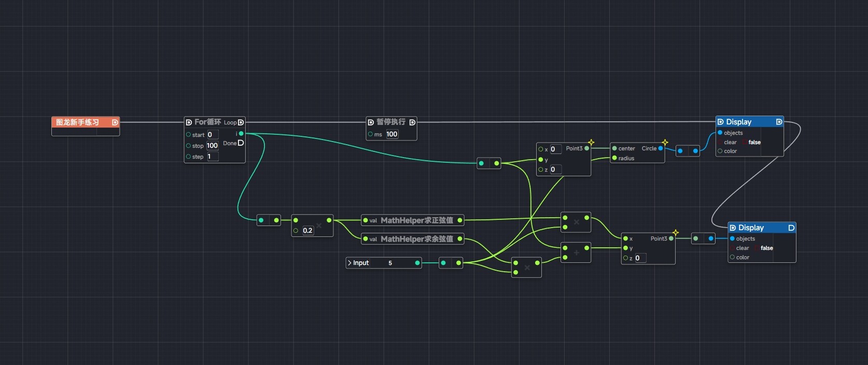868x365 pixels.
Task: Click the top Display node input flow icon
Action: [x=720, y=122]
